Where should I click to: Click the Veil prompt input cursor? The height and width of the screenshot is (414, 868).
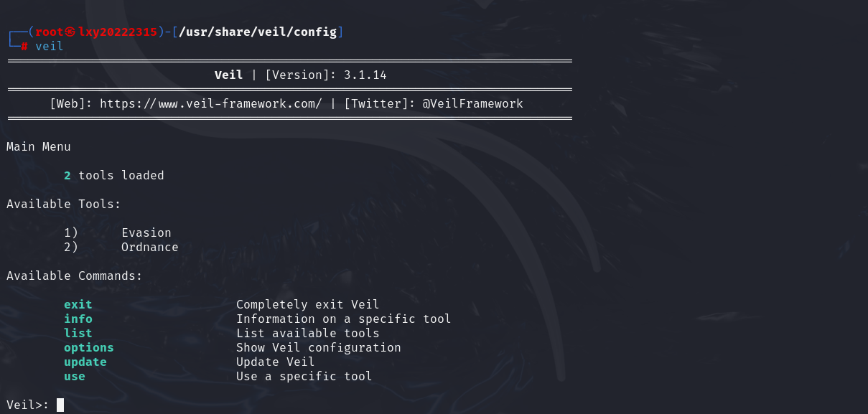[60, 405]
